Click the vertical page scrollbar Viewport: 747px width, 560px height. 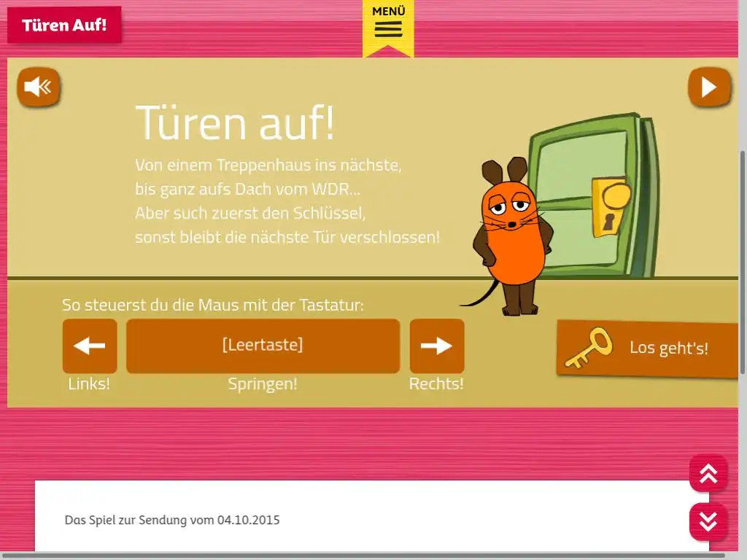[742, 262]
